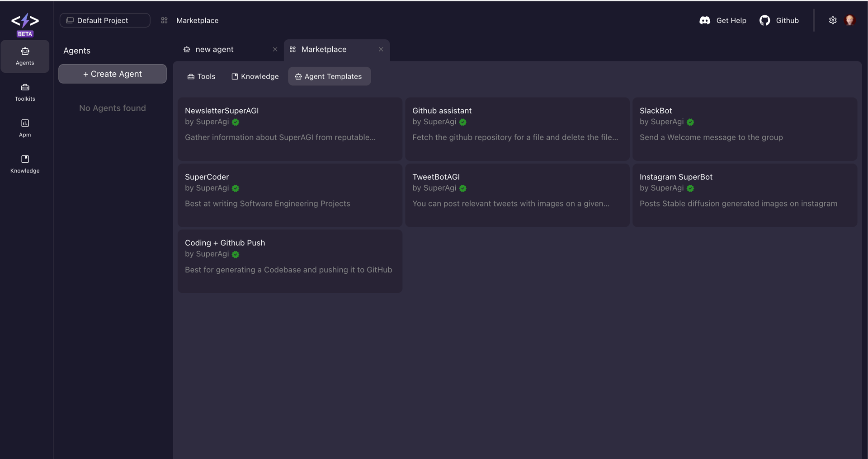Select the Tools marketplace filter

point(201,76)
